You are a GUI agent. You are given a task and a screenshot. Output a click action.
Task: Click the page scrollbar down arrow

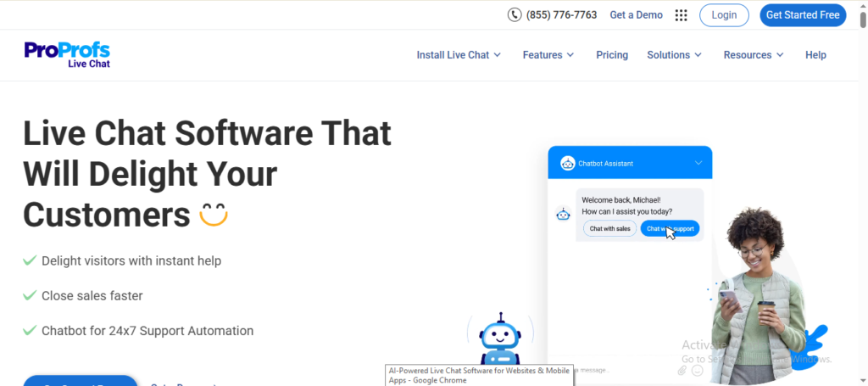coord(862,380)
